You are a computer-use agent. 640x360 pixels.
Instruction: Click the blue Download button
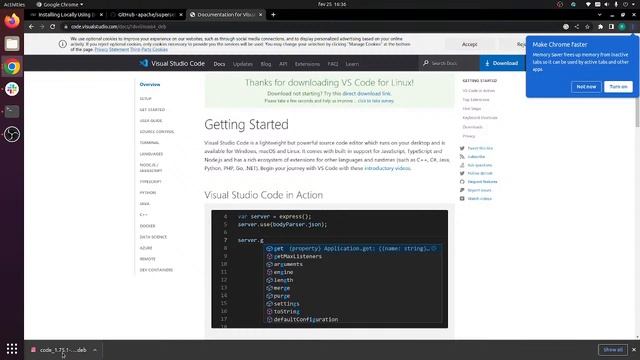click(502, 63)
